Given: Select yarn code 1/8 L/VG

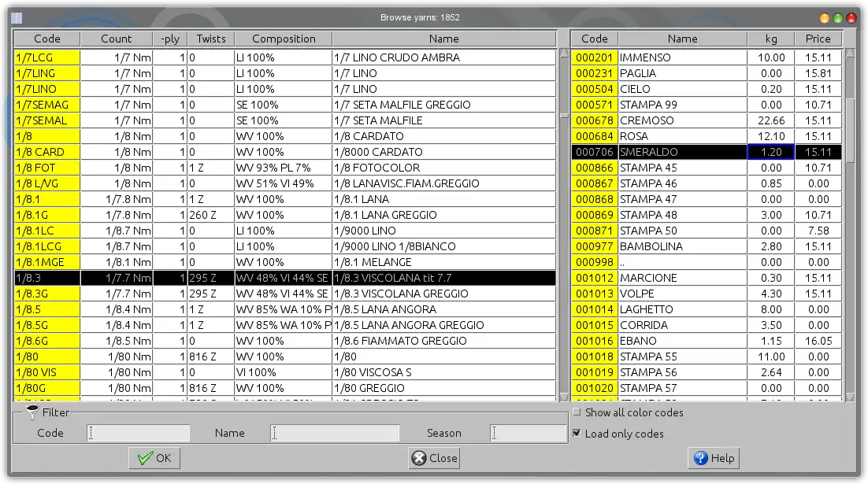Looking at the screenshot, I should click(x=47, y=183).
